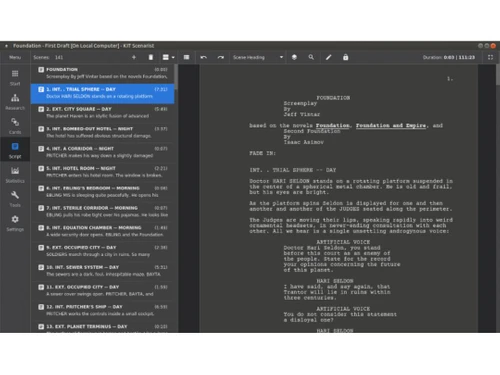Select scene 2 EXT. CITY SQUARE – DAY

pos(103,113)
